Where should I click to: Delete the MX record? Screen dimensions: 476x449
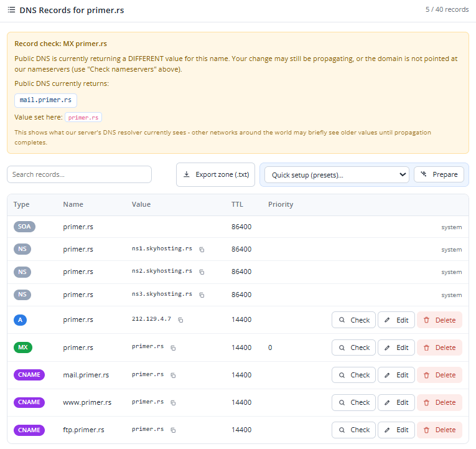[x=439, y=347]
